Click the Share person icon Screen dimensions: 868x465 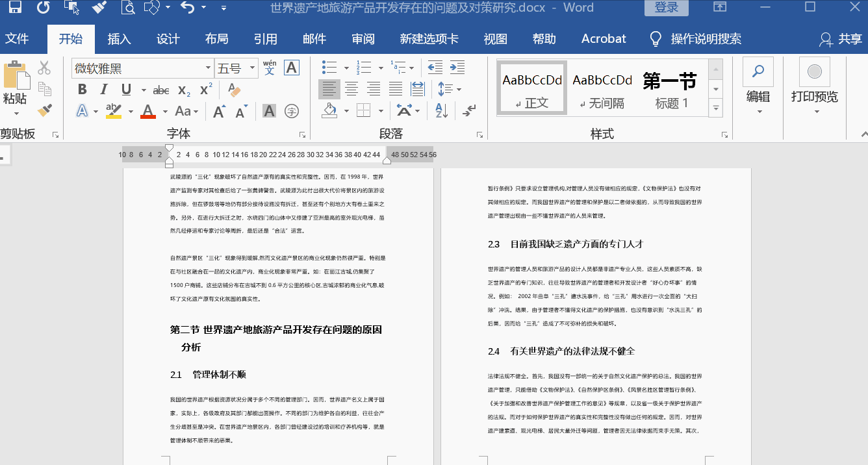[x=825, y=39]
